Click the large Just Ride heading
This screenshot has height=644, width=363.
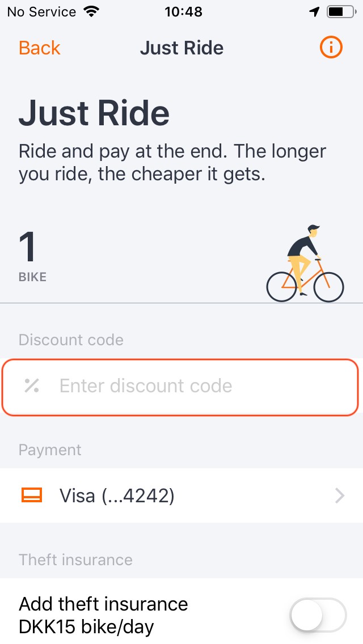click(x=94, y=113)
